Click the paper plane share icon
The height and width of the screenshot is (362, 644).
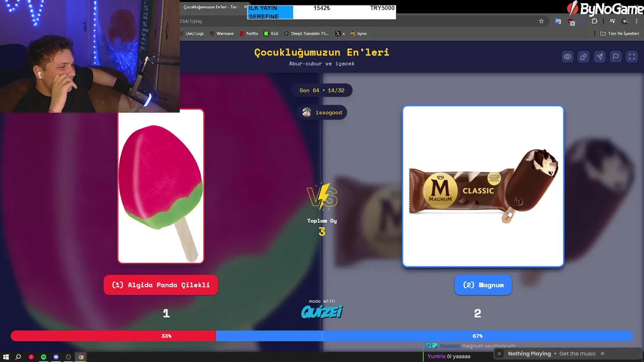coord(600,57)
